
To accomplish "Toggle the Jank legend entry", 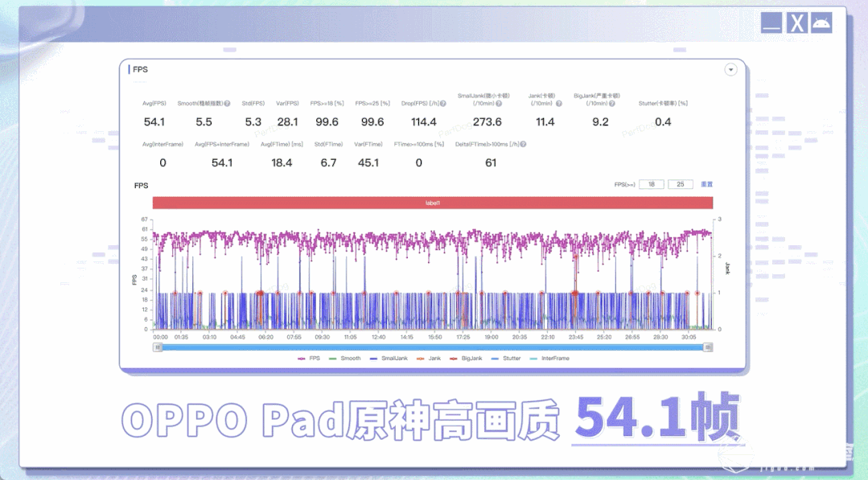I will click(429, 359).
